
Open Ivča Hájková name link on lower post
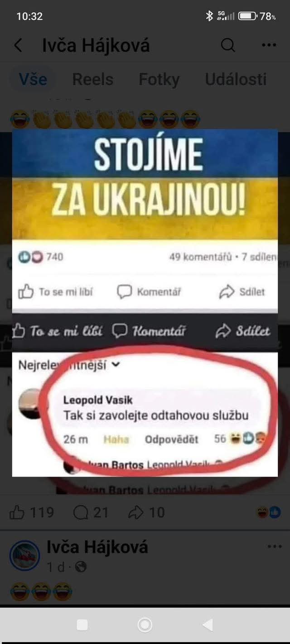(97, 547)
